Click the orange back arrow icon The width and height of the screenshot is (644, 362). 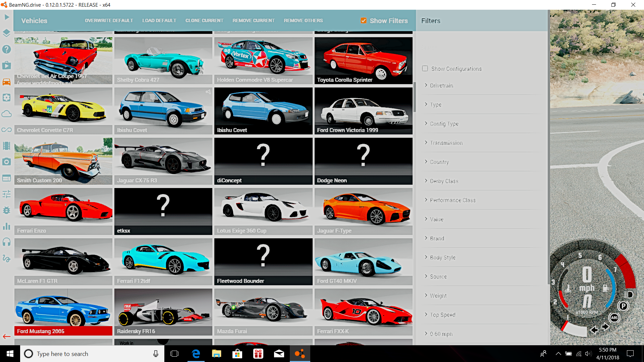(7, 337)
